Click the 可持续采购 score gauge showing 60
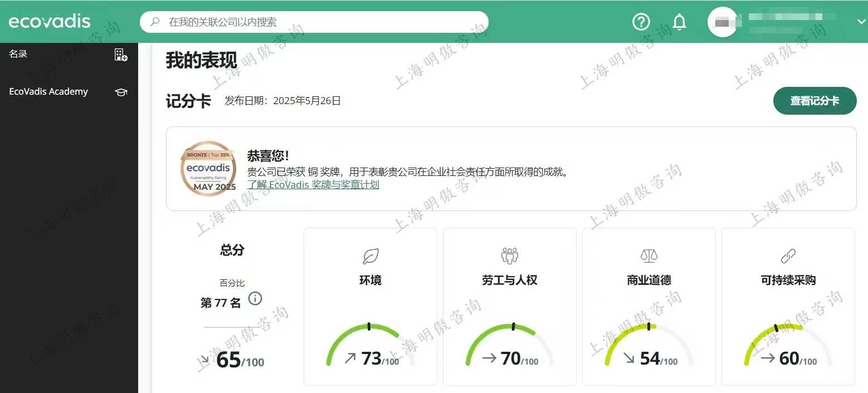The height and width of the screenshot is (393, 868). pyautogui.click(x=788, y=345)
